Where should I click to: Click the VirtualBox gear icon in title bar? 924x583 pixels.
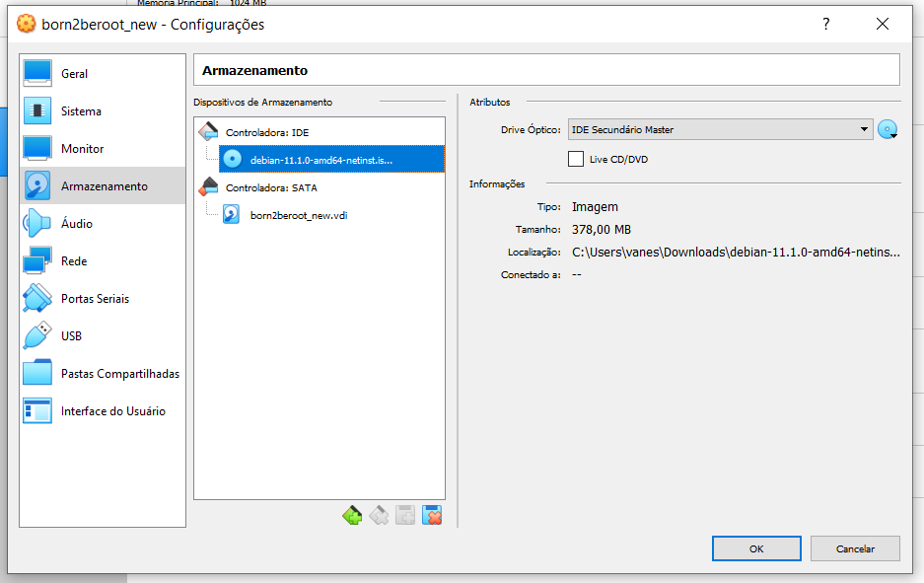coord(26,24)
